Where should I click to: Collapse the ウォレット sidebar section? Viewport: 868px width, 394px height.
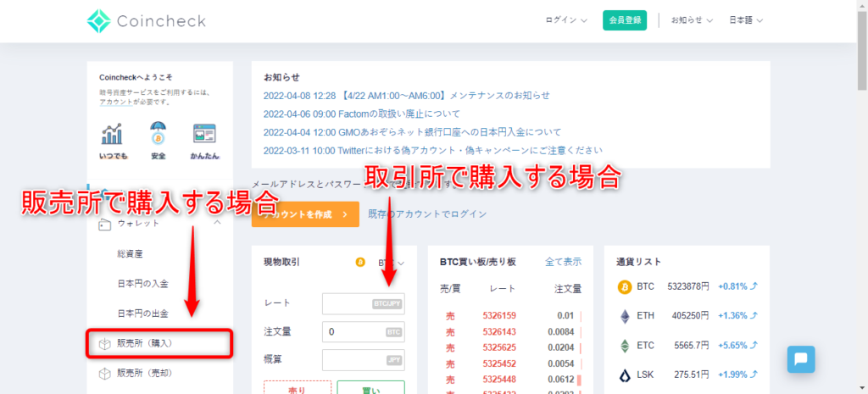[x=217, y=223]
